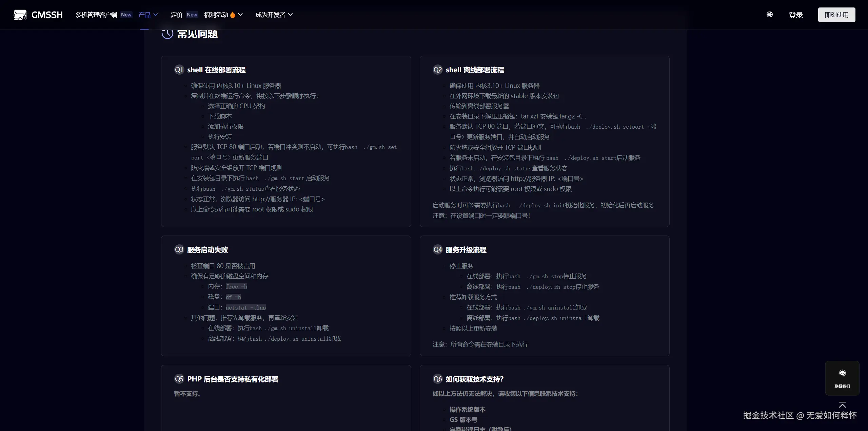This screenshot has height=431, width=868.
Task: Open the 定价 menu item
Action: (176, 15)
